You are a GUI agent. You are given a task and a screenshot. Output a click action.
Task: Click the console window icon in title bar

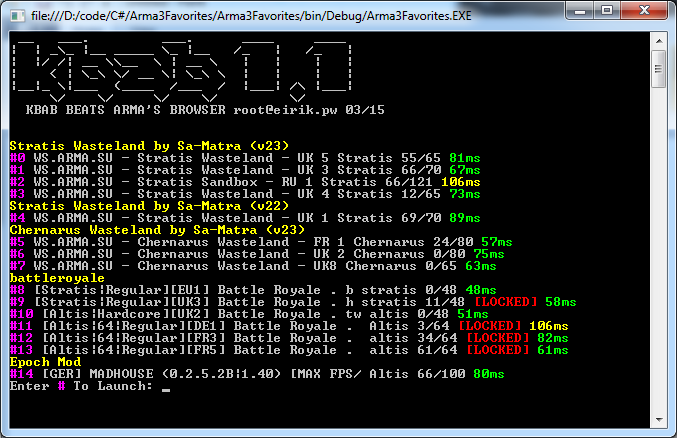tap(17, 16)
